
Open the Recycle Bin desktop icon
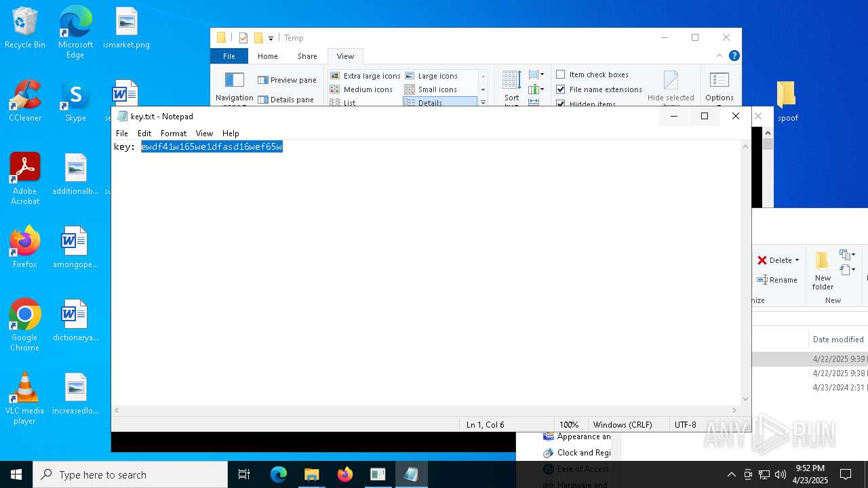[x=25, y=28]
